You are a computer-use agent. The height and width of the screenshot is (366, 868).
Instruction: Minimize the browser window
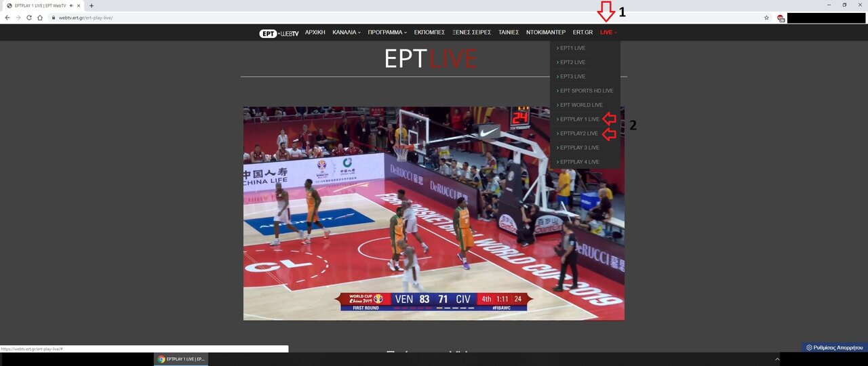coord(830,5)
